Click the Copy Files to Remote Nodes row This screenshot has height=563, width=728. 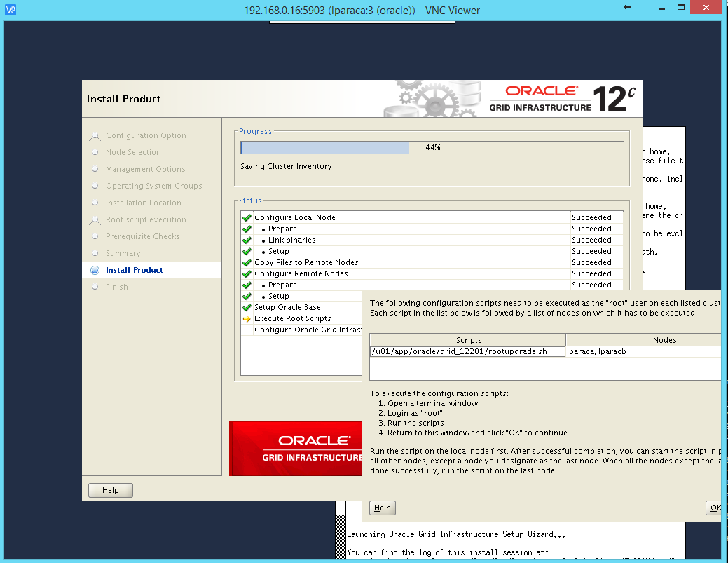tap(432, 262)
